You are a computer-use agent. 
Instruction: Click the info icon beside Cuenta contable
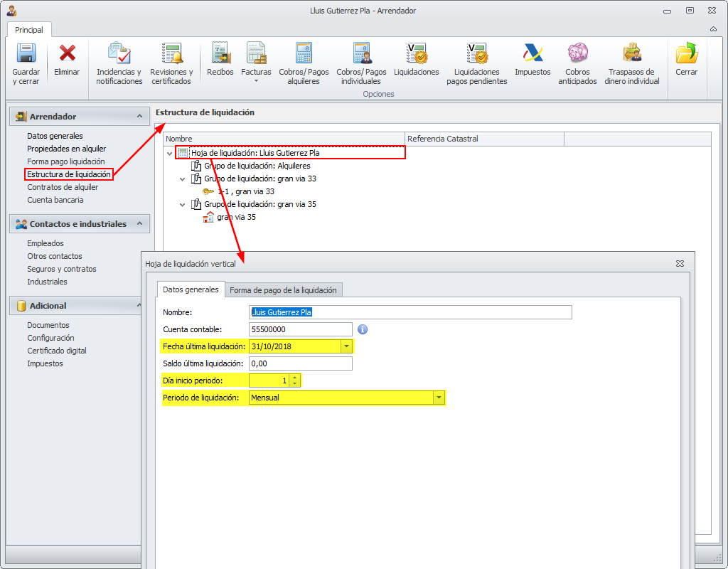pyautogui.click(x=363, y=329)
